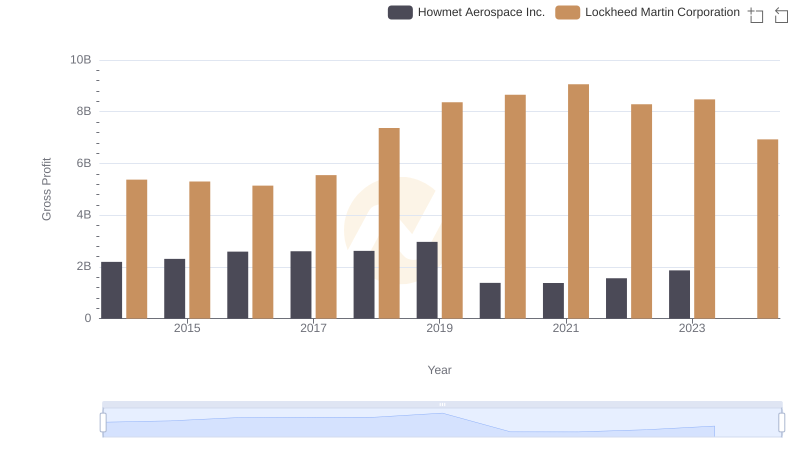Click the 2B y-axis label
Image resolution: width=800 pixels, height=461 pixels.
pos(84,266)
